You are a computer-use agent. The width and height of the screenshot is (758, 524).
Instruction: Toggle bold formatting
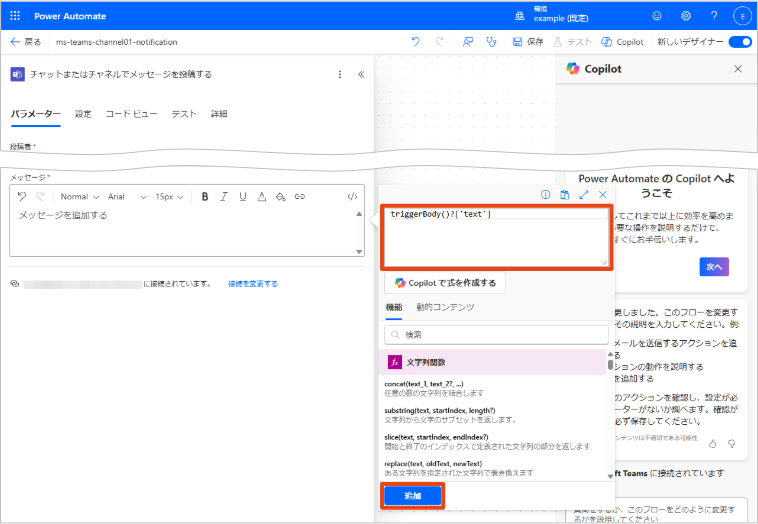click(205, 197)
